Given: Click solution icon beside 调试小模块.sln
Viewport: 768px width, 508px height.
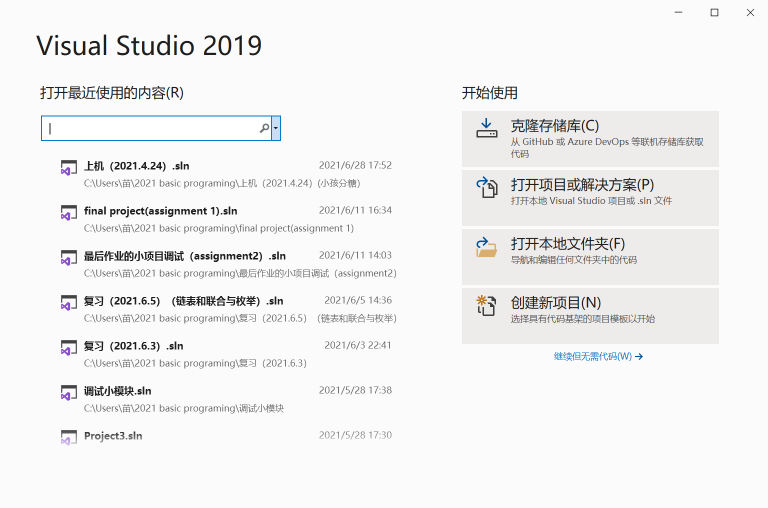Looking at the screenshot, I should (68, 393).
